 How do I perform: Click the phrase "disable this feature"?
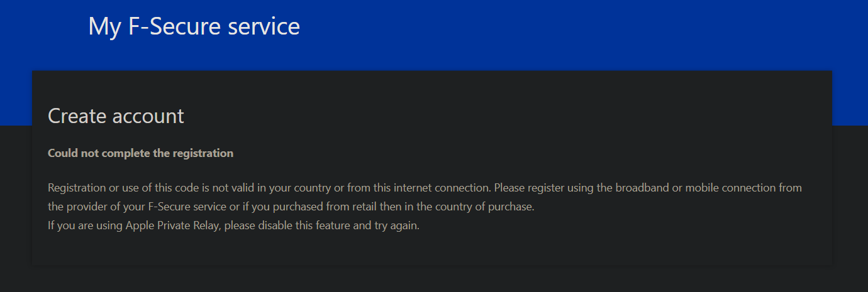pos(299,225)
